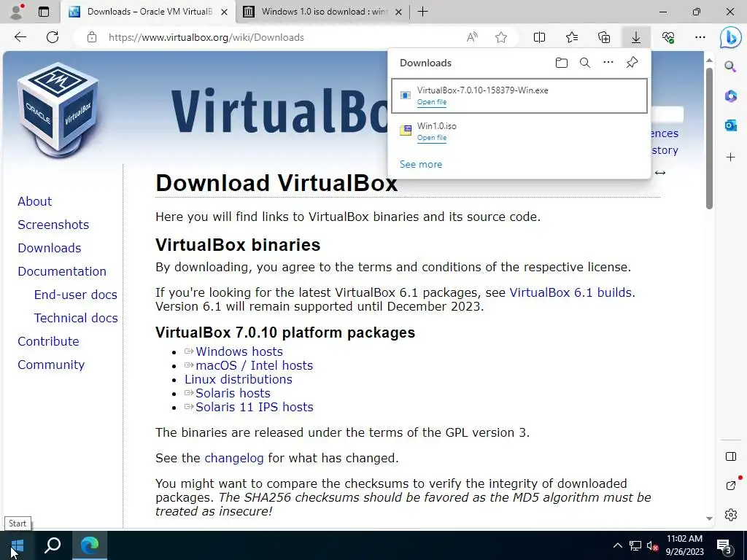Add page to favorites with star icon
This screenshot has width=747, height=560.
pos(501,37)
